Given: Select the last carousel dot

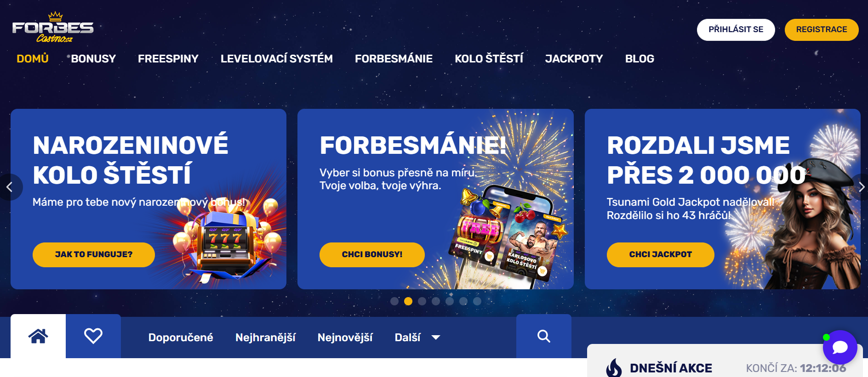Looking at the screenshot, I should point(477,301).
